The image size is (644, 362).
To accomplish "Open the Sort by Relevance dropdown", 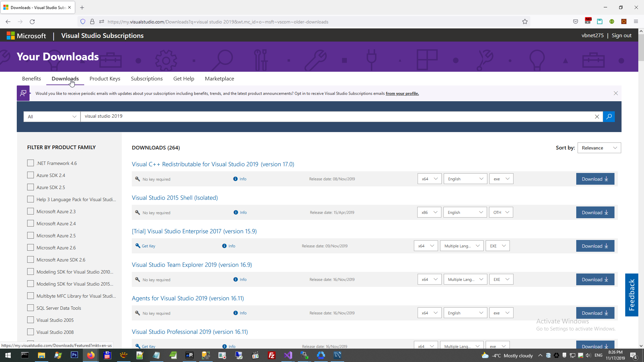I will point(599,148).
